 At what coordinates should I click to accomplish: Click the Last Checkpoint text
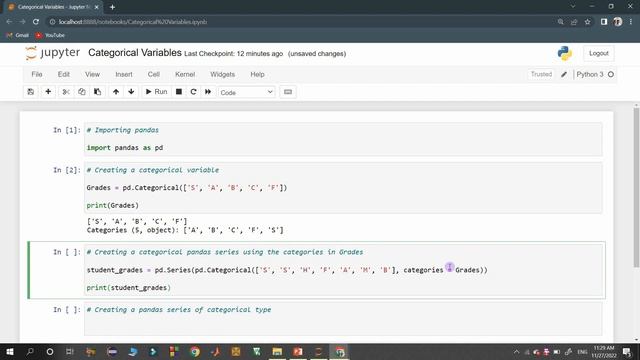[x=233, y=54]
